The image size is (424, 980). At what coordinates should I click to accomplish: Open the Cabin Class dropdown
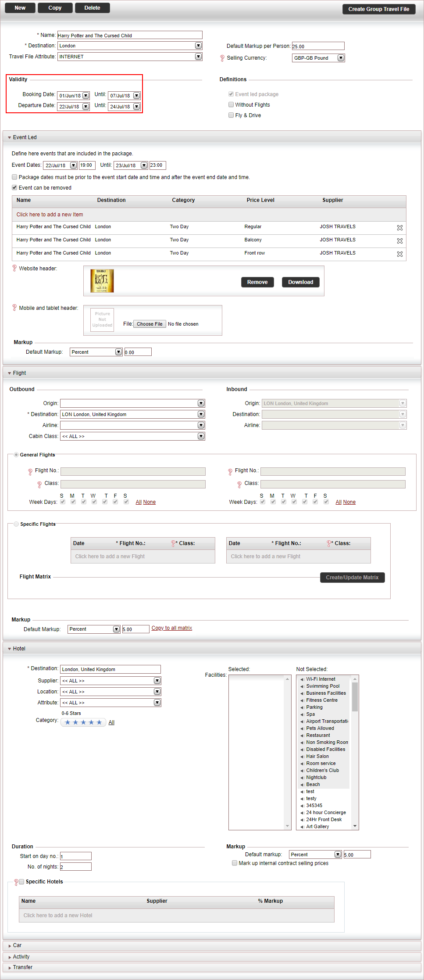(201, 436)
